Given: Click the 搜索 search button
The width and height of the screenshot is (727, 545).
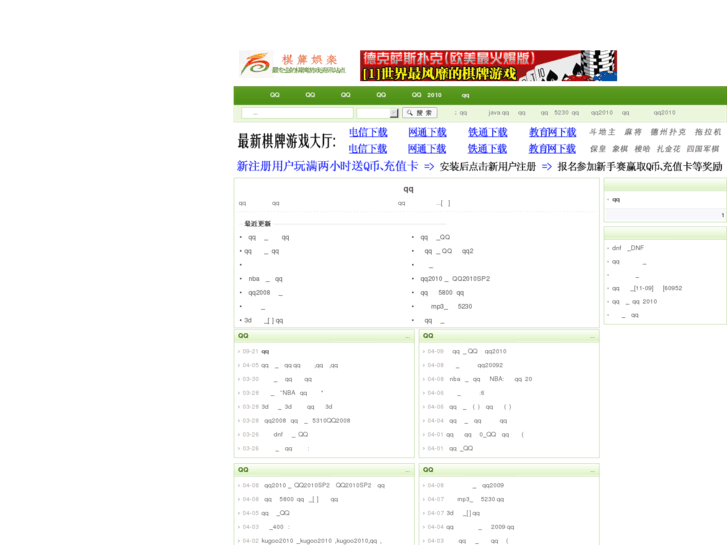Looking at the screenshot, I should 420,113.
